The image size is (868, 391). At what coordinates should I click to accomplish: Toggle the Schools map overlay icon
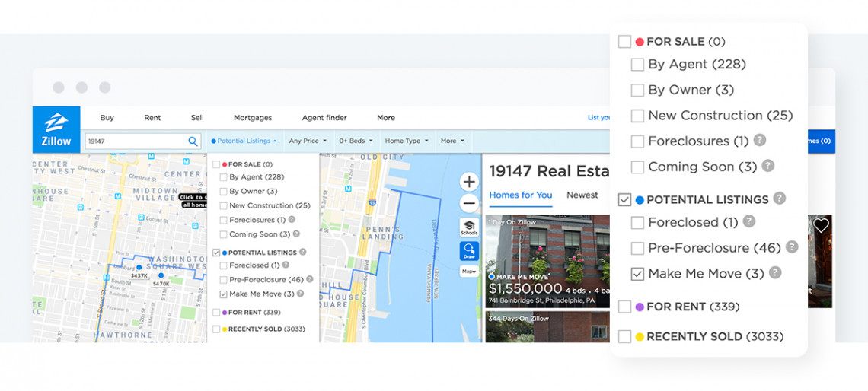pyautogui.click(x=469, y=227)
